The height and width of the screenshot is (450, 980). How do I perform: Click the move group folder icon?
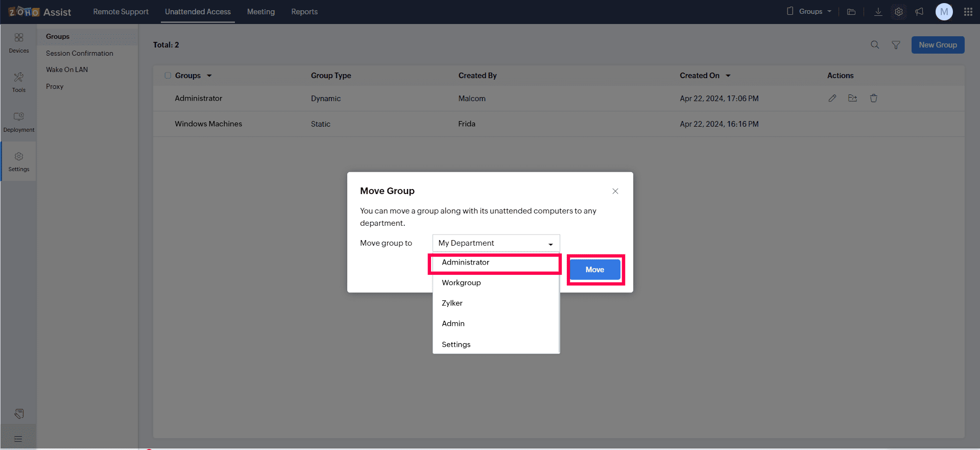[x=852, y=98]
